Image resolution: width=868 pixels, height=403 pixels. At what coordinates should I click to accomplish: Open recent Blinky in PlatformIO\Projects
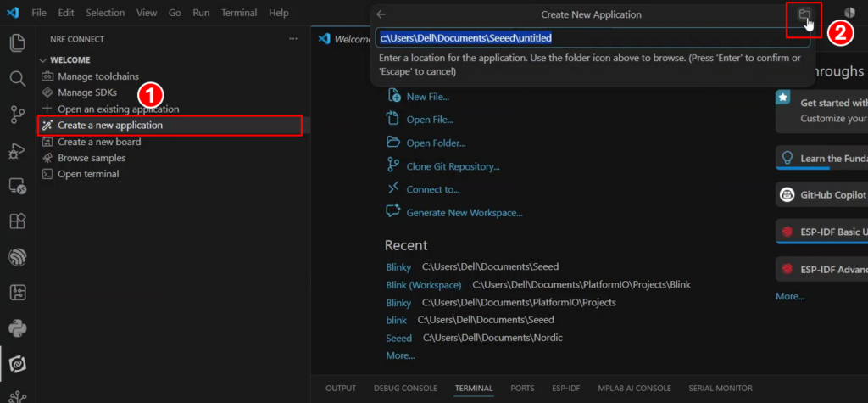(x=398, y=303)
